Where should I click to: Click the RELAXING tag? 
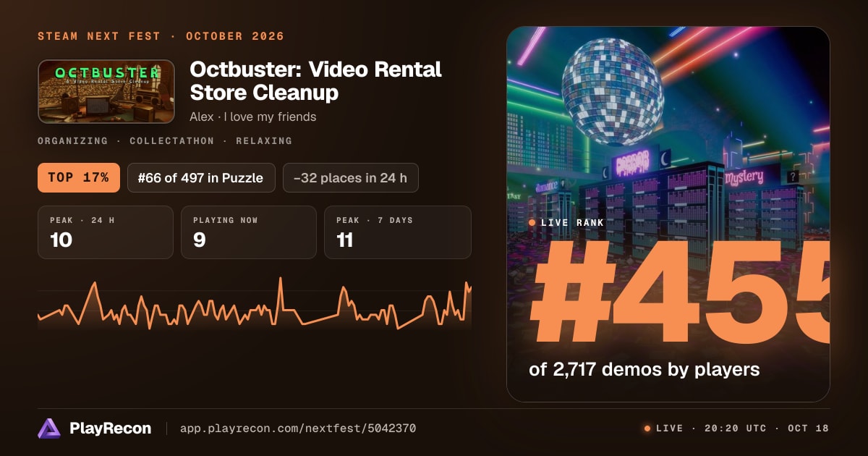264,141
